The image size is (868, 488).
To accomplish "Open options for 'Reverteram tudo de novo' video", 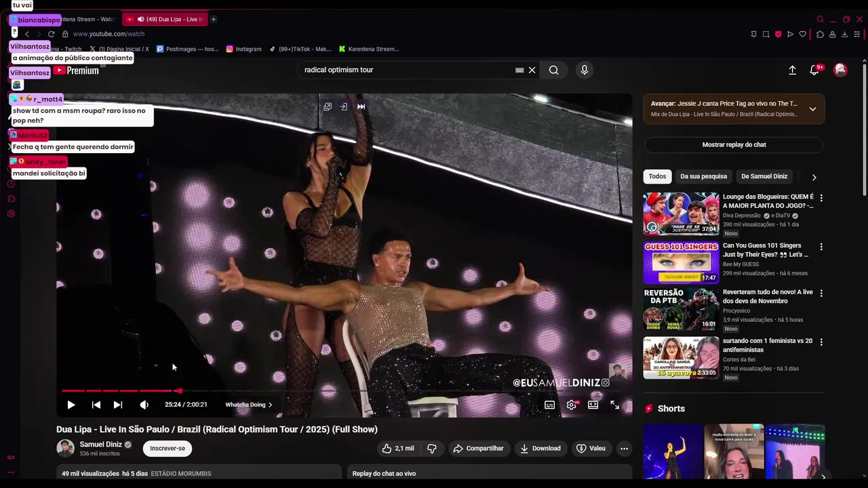I will [x=821, y=293].
